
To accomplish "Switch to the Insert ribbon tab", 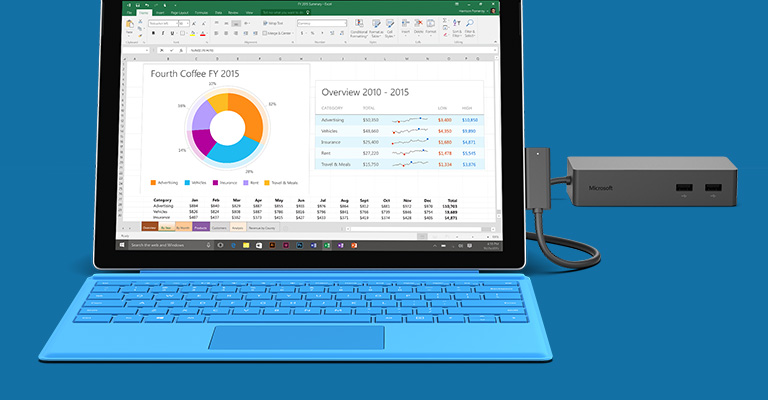I will (160, 13).
